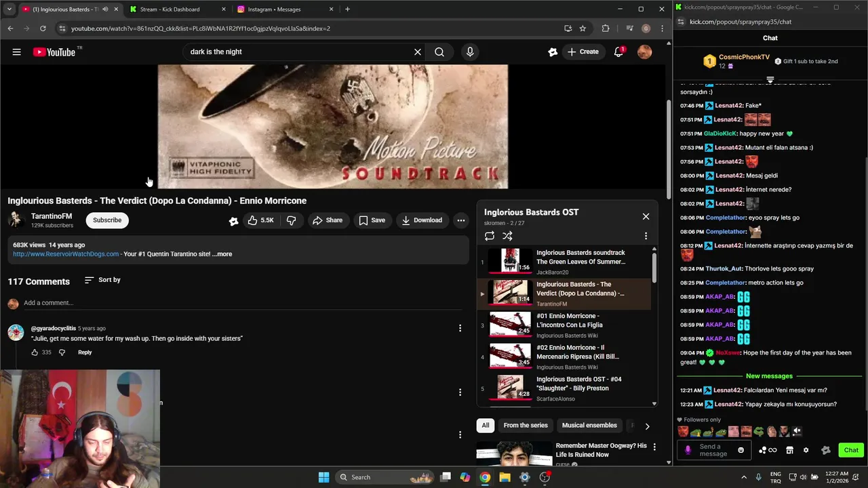Play L'incontro Con La Figlia playlist item
Viewport: 868px width, 488px height.
point(564,325)
